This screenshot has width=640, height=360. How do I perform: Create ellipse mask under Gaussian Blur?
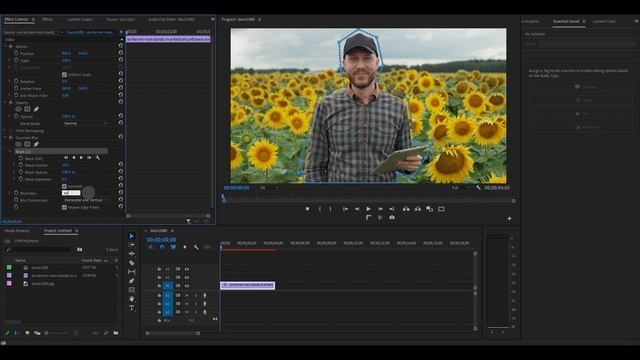(x=18, y=144)
